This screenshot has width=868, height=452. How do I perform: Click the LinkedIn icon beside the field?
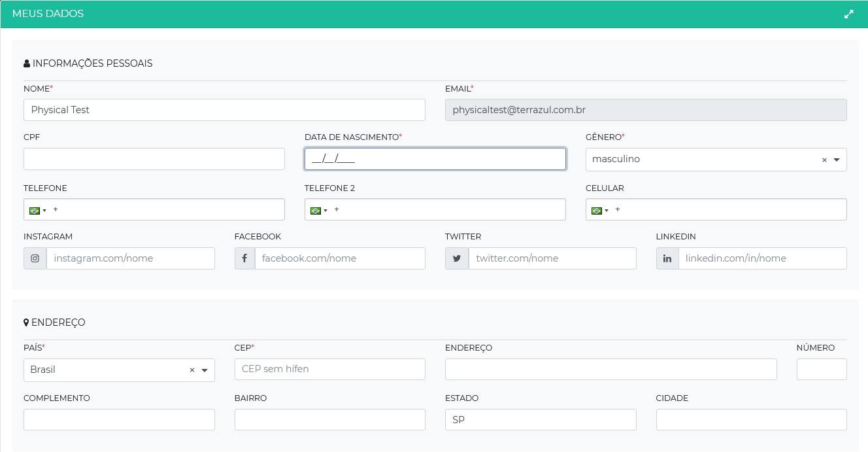tap(667, 258)
